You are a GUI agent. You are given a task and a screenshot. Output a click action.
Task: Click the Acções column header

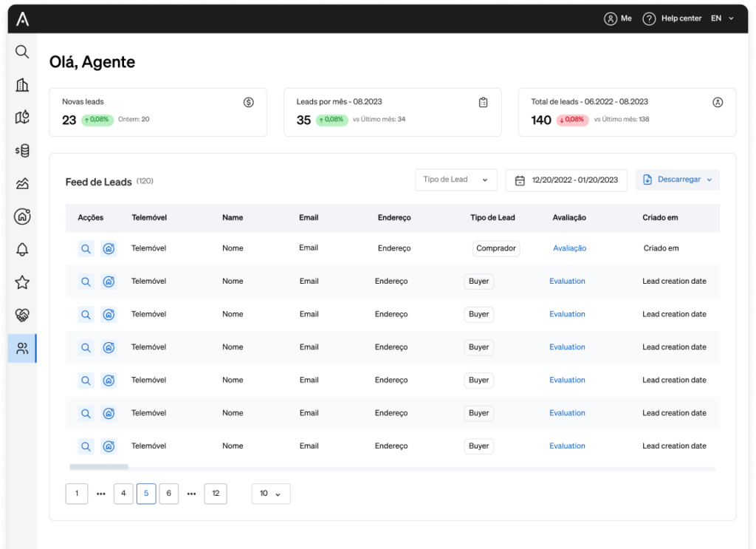(91, 217)
